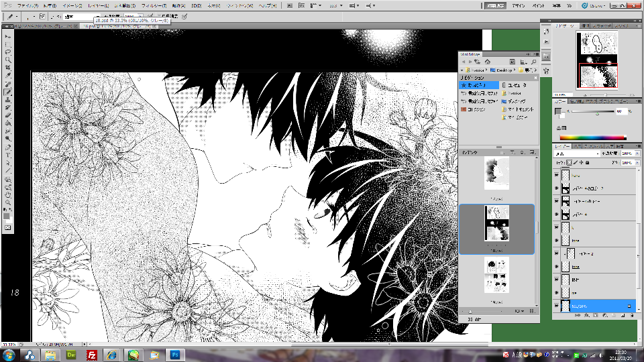Screen dimensions: 644x362
Task: Switch to the ペイント workspace
Action: click(538, 6)
